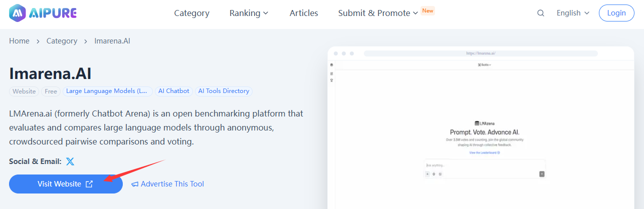Image resolution: width=644 pixels, height=209 pixels.
Task: Select the Website tag
Action: pyautogui.click(x=24, y=91)
